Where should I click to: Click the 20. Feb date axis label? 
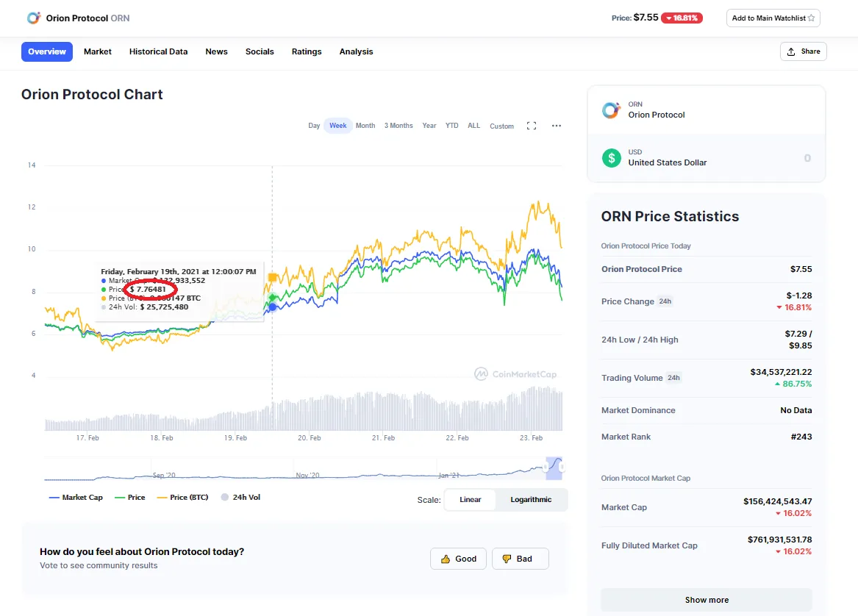click(310, 437)
